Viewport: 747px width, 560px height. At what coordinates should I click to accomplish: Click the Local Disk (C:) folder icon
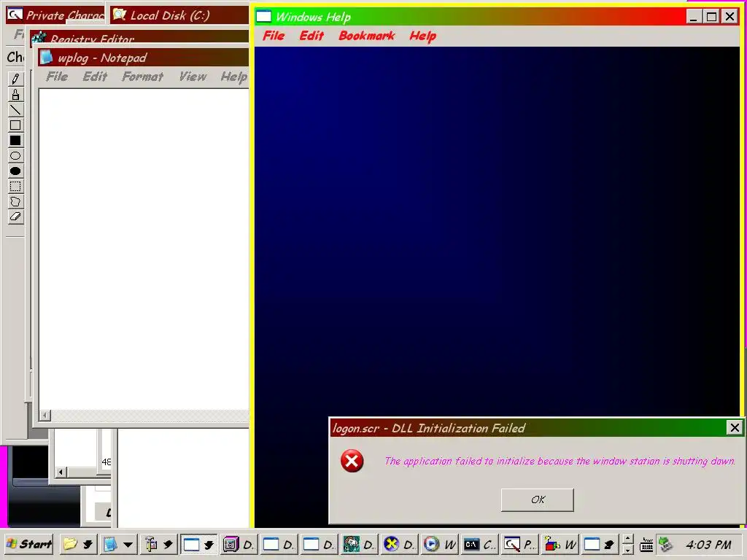[119, 15]
